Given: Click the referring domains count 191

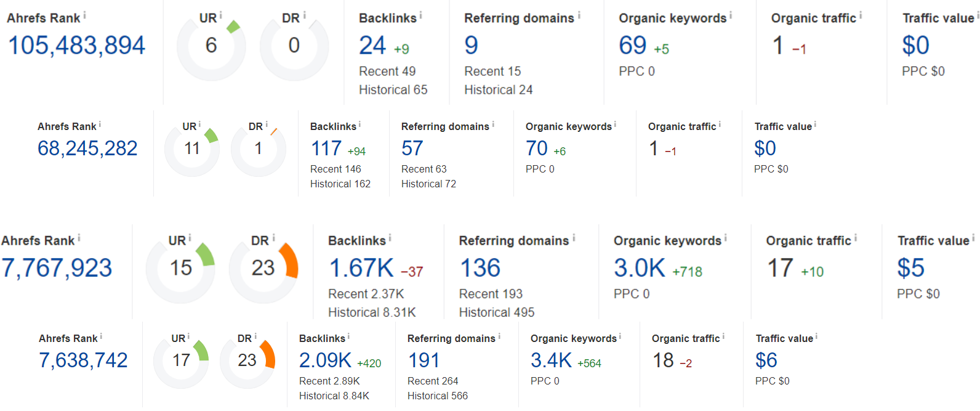Looking at the screenshot, I should 424,360.
